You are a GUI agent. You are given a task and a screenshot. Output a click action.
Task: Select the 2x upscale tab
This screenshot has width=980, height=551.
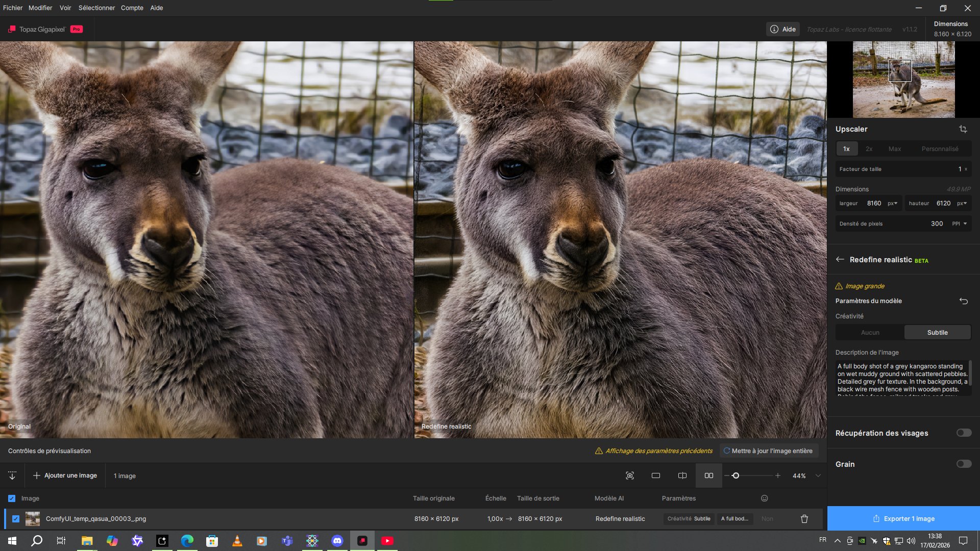pyautogui.click(x=869, y=149)
